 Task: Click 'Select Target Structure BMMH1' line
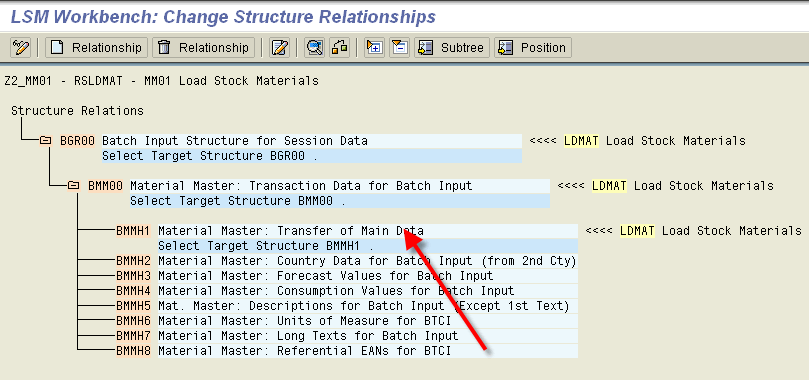coord(368,245)
